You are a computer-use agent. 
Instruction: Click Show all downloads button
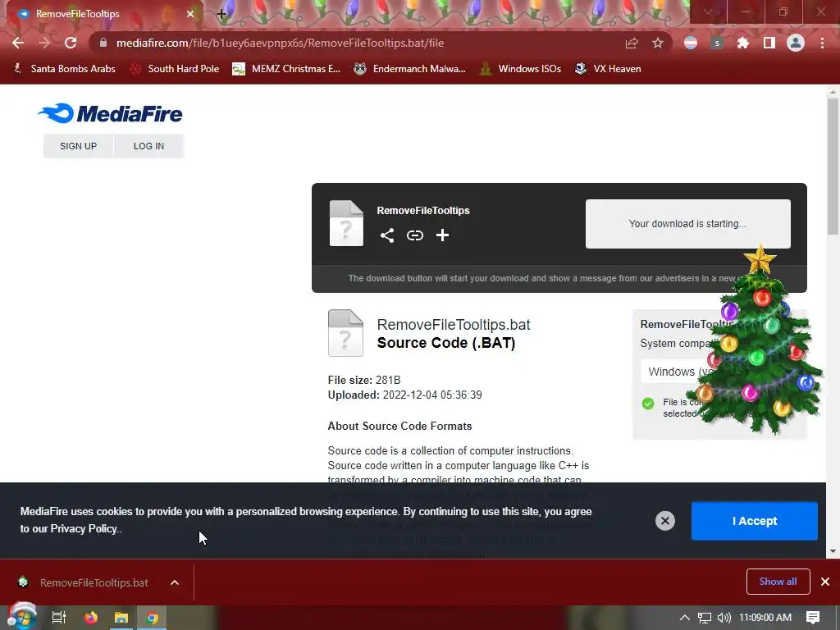(778, 582)
